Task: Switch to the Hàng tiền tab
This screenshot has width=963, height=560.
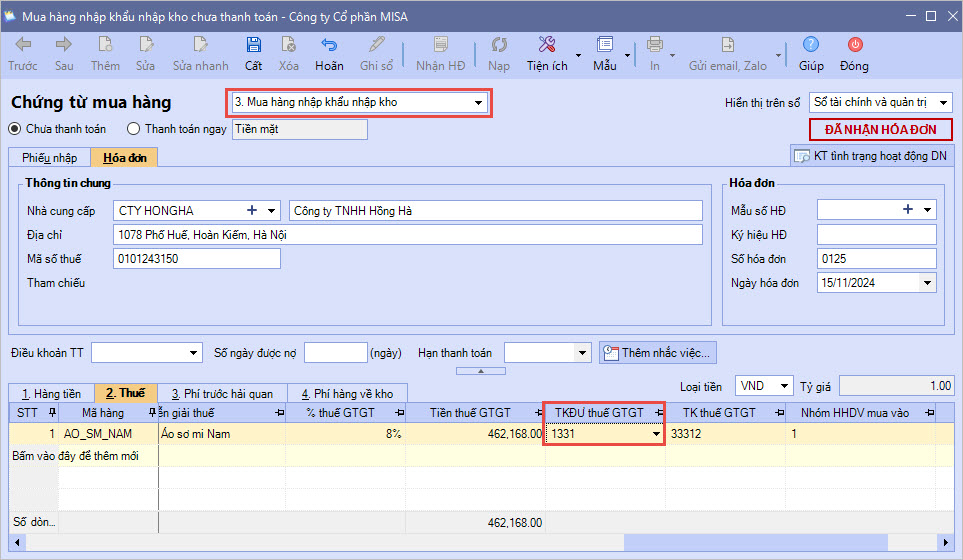Action: [x=52, y=393]
